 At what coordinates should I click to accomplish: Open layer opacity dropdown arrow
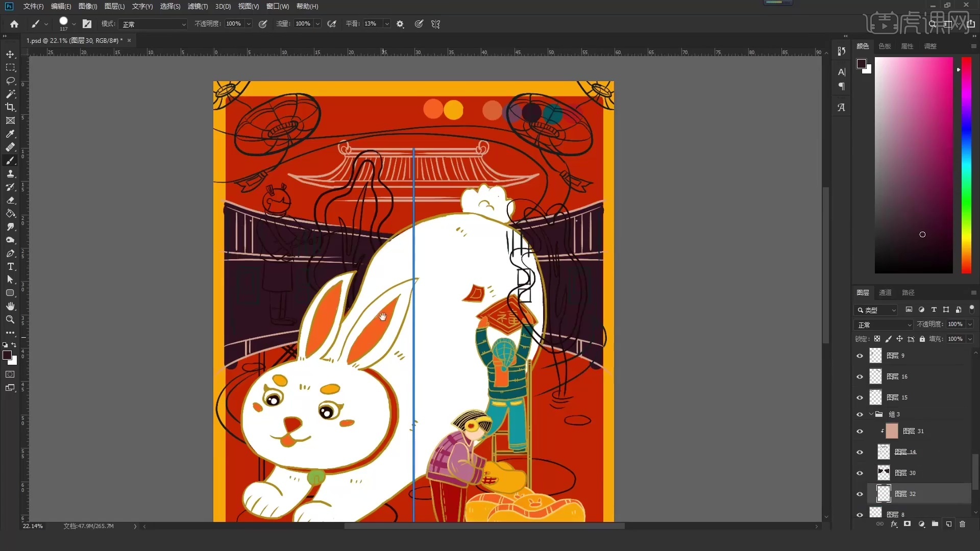pyautogui.click(x=970, y=324)
